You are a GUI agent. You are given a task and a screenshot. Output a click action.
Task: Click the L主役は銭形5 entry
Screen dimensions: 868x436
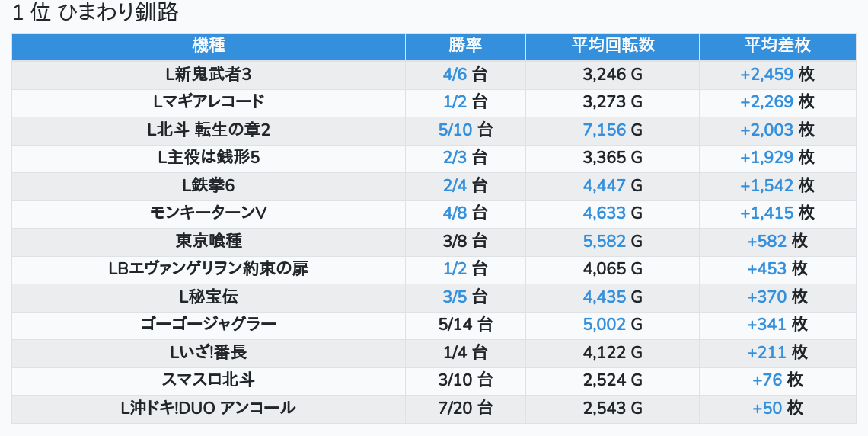[x=209, y=158]
